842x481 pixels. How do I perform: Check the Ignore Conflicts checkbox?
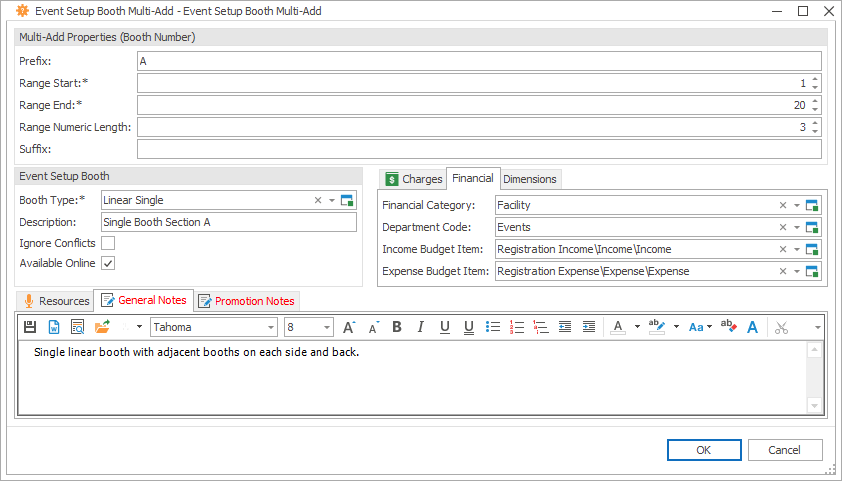click(x=108, y=243)
